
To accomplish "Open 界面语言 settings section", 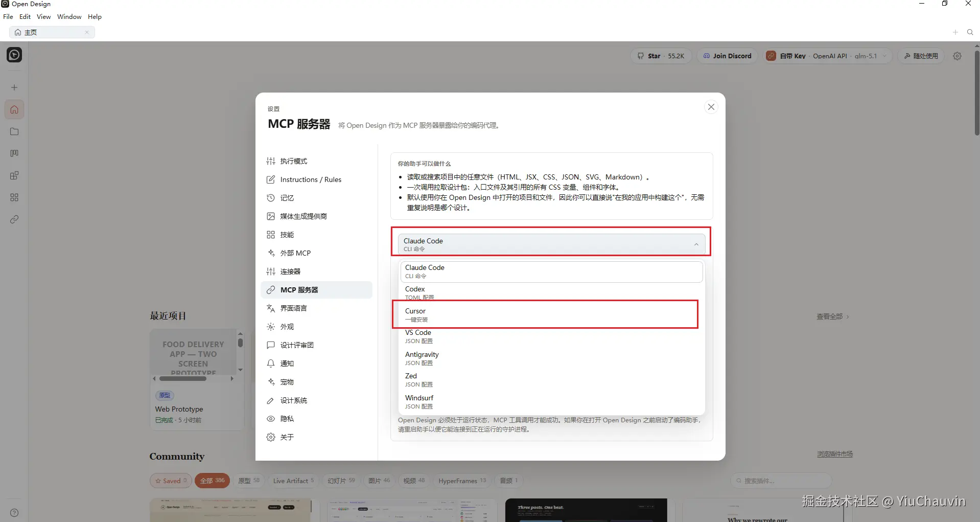I will click(317, 308).
